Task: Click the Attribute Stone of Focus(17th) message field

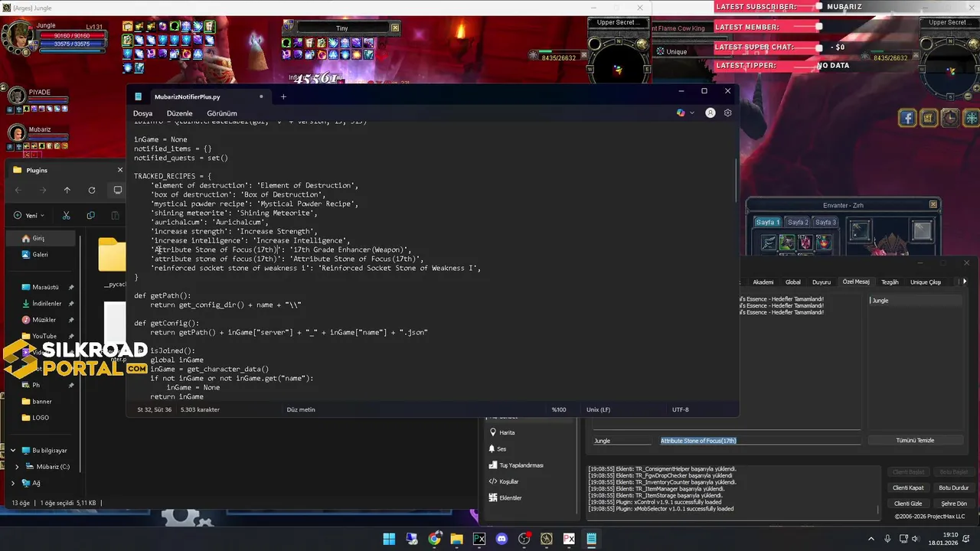Action: (760, 441)
